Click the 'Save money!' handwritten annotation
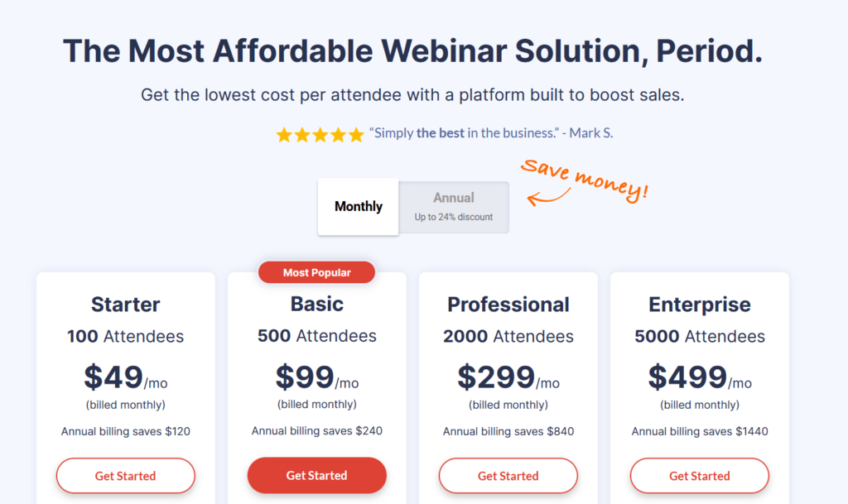Viewport: 848px width, 504px height. click(x=585, y=175)
